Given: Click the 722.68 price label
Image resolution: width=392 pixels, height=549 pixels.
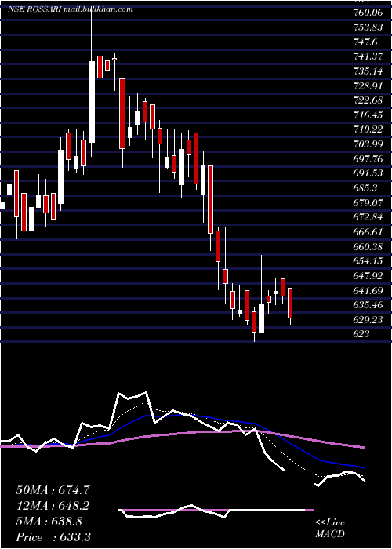Looking at the screenshot, I should click(368, 100).
